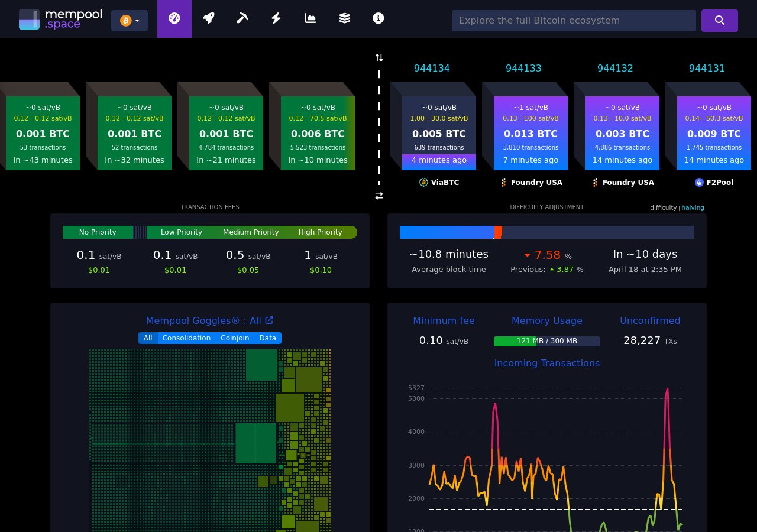The height and width of the screenshot is (532, 757).
Task: Open the Bitcoin network selector dropdown
Action: tap(130, 20)
